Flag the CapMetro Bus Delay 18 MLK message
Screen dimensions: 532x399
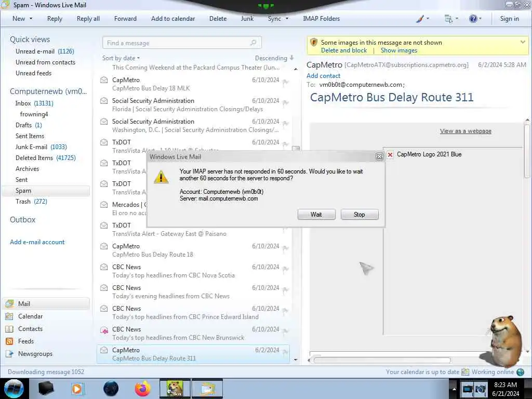(286, 82)
